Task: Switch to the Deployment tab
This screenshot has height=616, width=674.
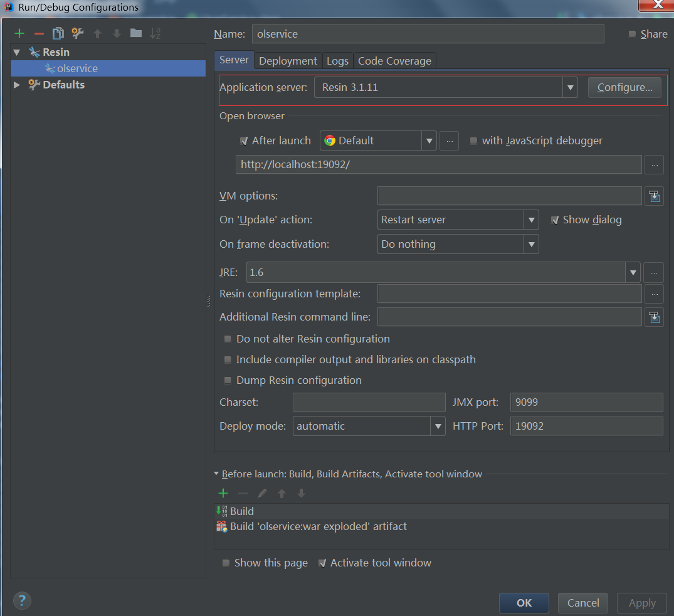Action: (x=288, y=61)
